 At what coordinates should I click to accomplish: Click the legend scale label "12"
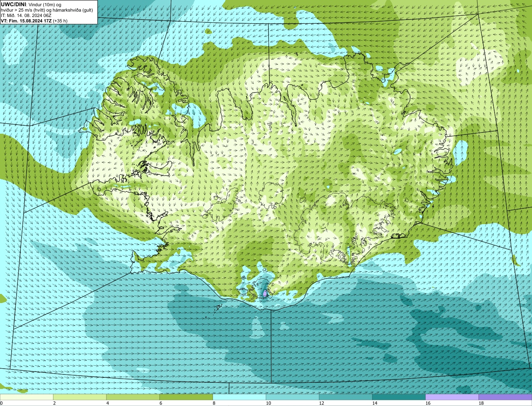tap(322, 403)
